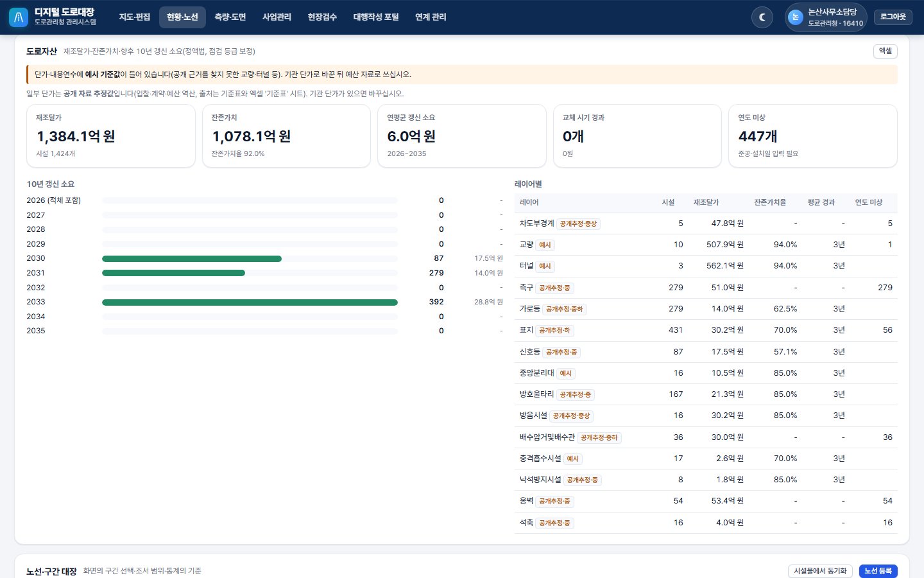Open the 논산사무소담당 user avatar
924x578 pixels.
click(x=795, y=17)
